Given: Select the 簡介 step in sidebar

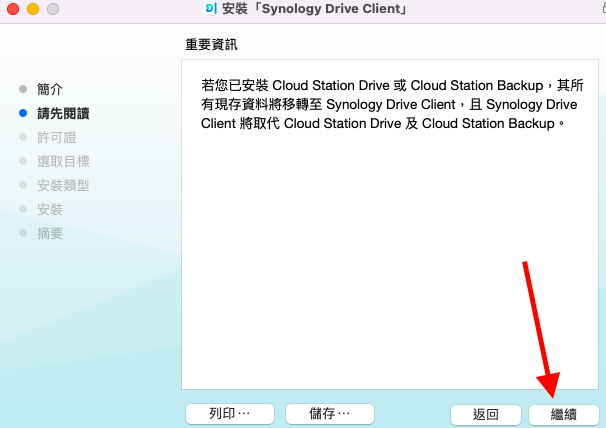Looking at the screenshot, I should pos(50,89).
